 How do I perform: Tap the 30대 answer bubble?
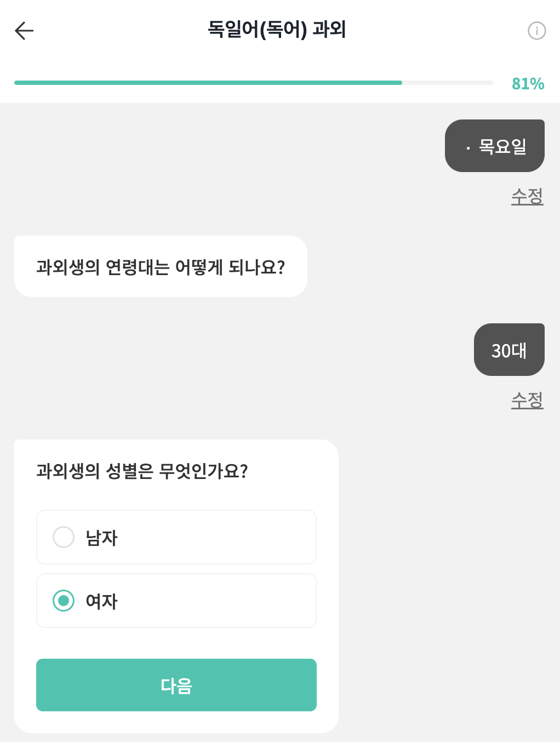[509, 350]
